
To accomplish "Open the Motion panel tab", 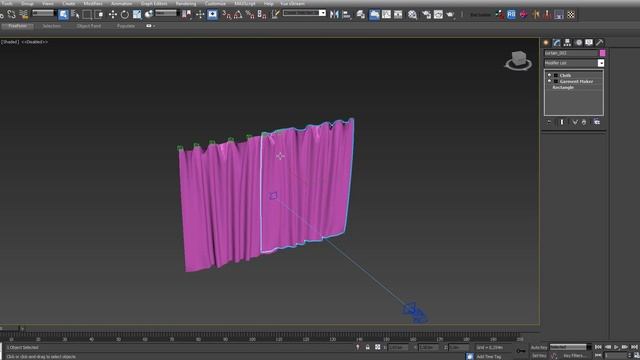I will coord(578,42).
